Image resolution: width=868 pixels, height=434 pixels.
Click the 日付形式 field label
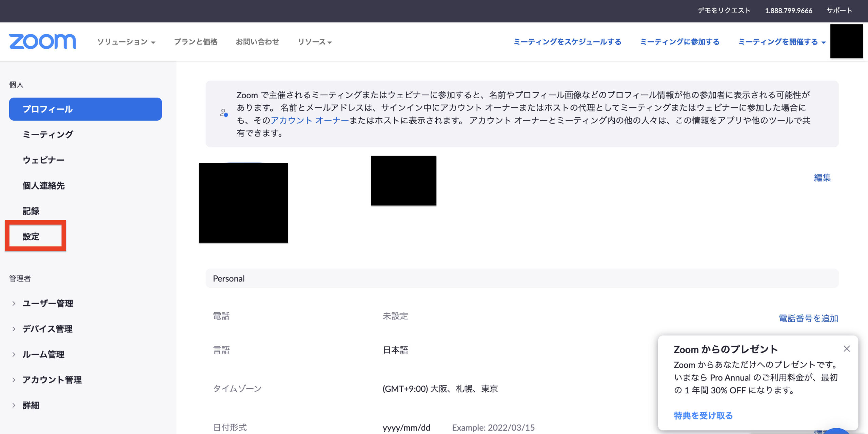click(230, 428)
